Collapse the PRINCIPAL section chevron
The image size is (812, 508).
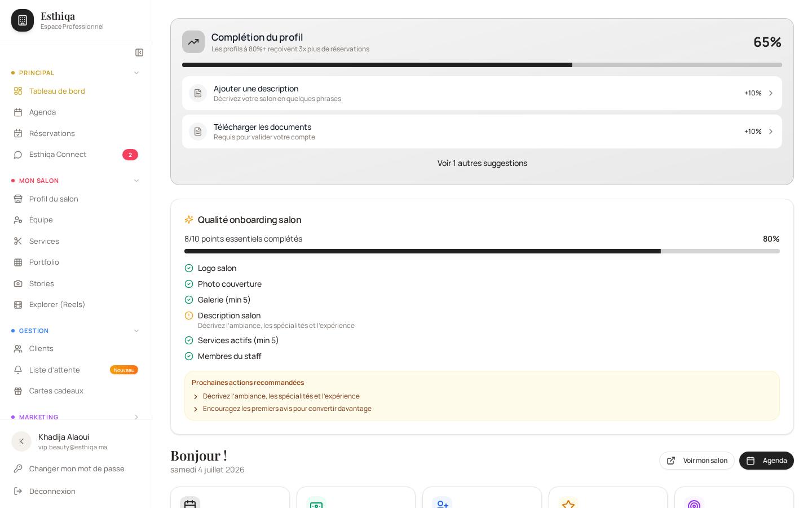(136, 73)
